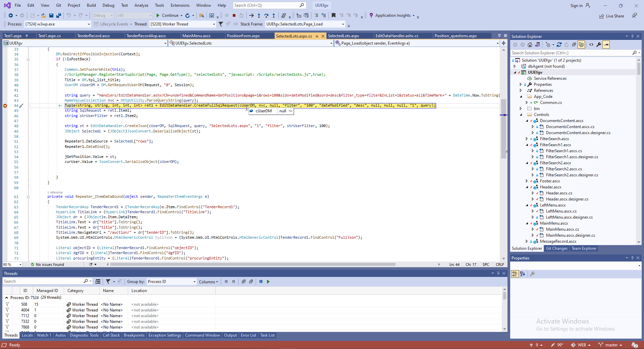644x349 pixels.
Task: Switch to the Git Changes tab
Action: click(557, 248)
